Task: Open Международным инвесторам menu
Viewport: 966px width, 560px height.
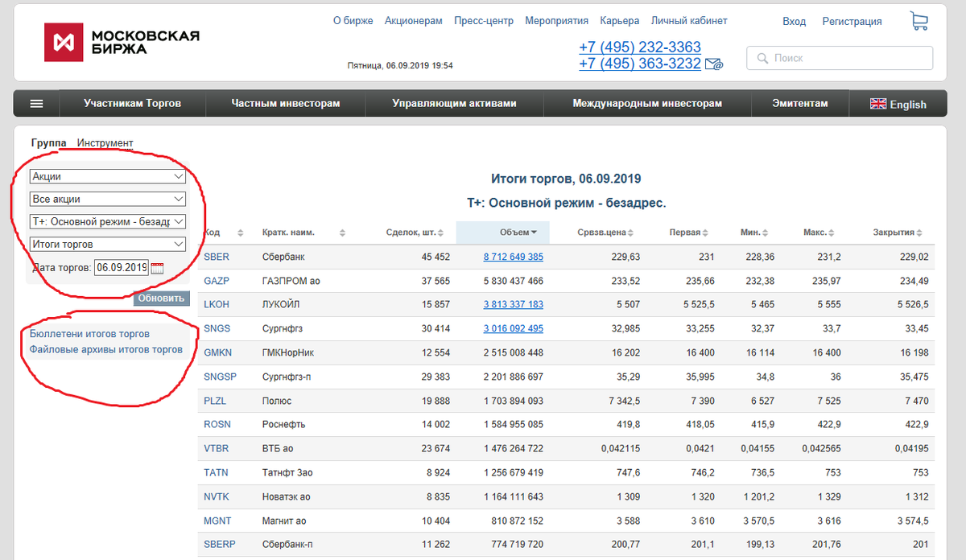Action: [x=647, y=104]
